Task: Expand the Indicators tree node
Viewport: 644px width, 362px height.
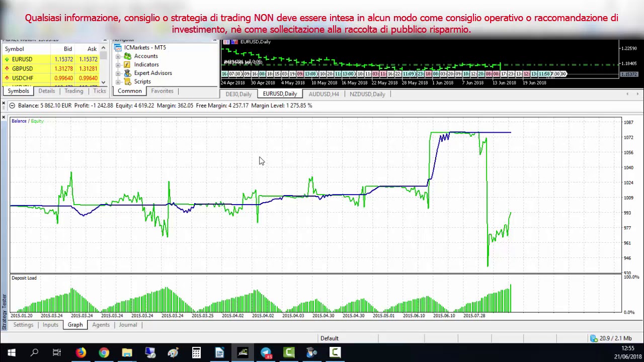Action: coord(118,65)
